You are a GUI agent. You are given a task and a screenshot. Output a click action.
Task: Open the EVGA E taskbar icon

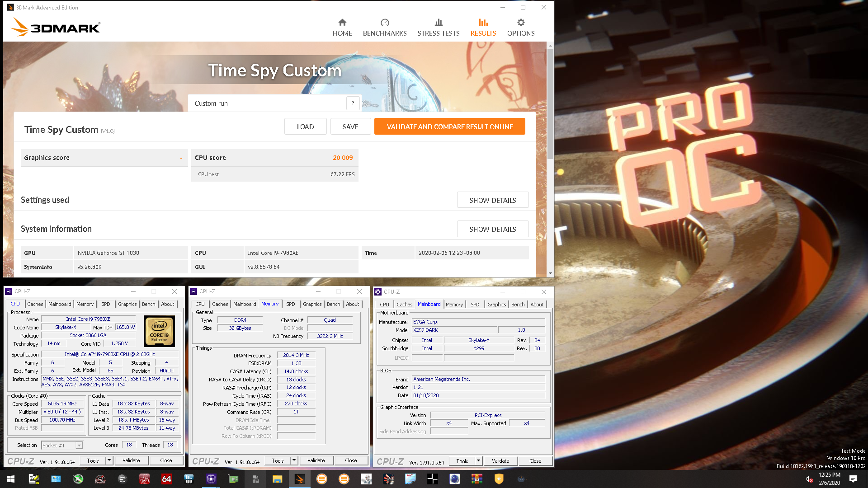click(x=122, y=479)
